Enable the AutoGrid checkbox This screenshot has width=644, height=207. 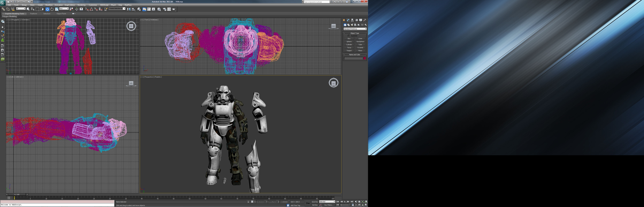pyautogui.click(x=349, y=36)
